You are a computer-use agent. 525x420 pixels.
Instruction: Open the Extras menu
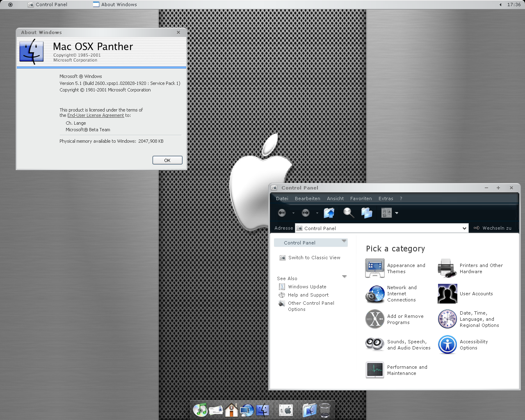386,199
